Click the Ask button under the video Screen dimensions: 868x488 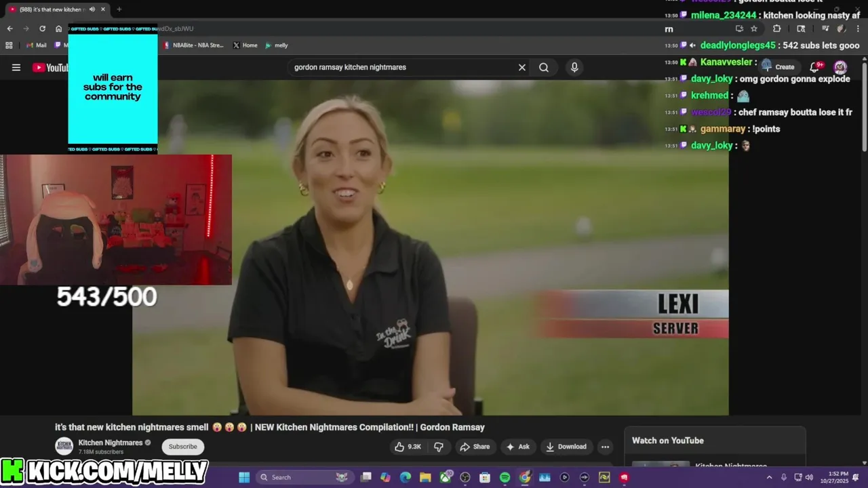click(x=517, y=447)
